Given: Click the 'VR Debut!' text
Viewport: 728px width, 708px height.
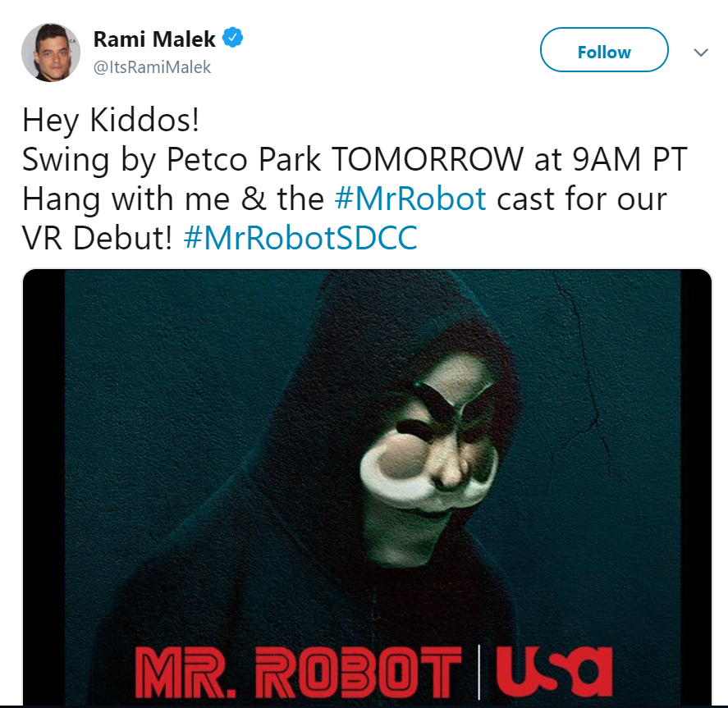Looking at the screenshot, I should pos(97,238).
